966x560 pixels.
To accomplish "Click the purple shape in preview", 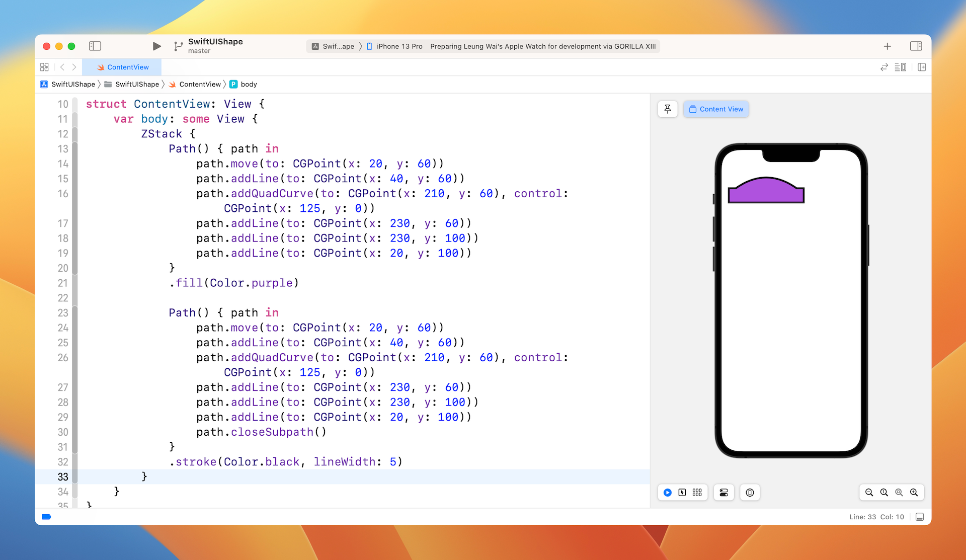I will 766,192.
